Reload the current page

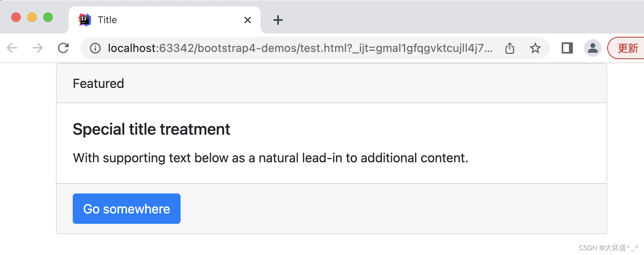pos(63,48)
